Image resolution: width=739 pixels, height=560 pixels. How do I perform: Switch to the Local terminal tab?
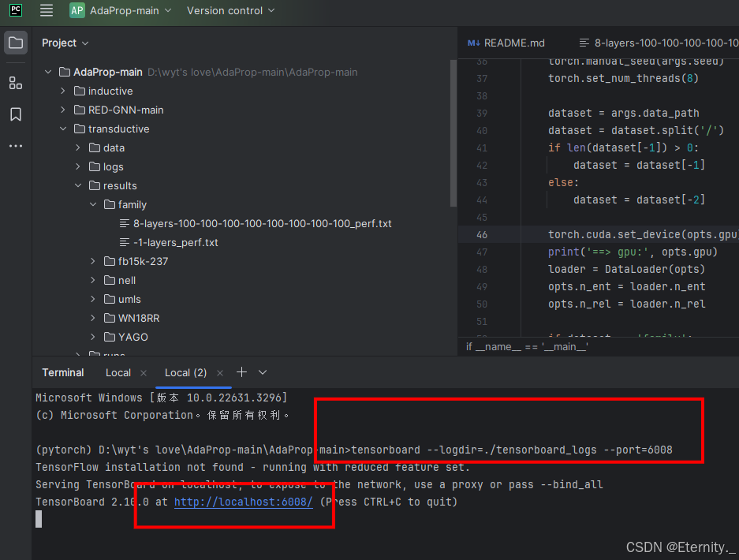pyautogui.click(x=118, y=373)
